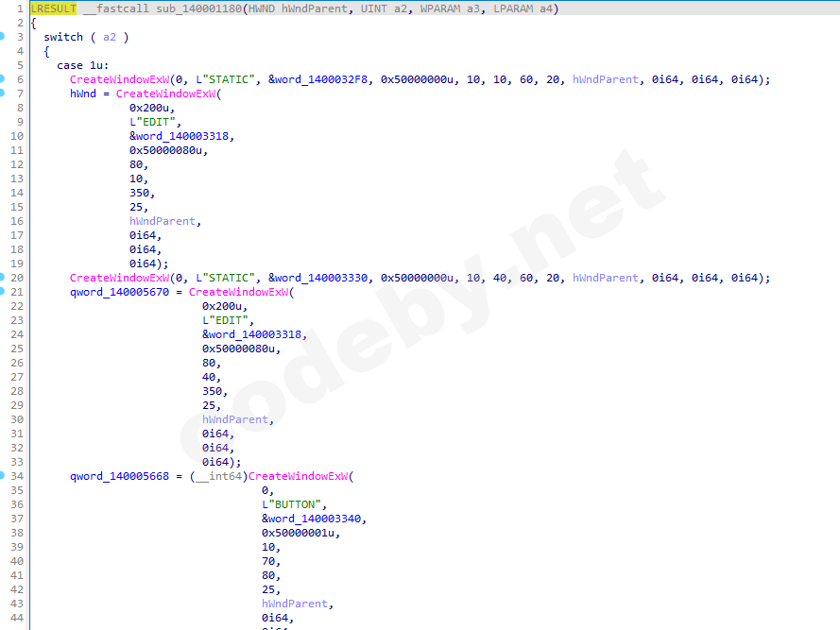This screenshot has width=840, height=630.
Task: Click the HWND hWndParent parameter in signature
Action: pos(298,9)
